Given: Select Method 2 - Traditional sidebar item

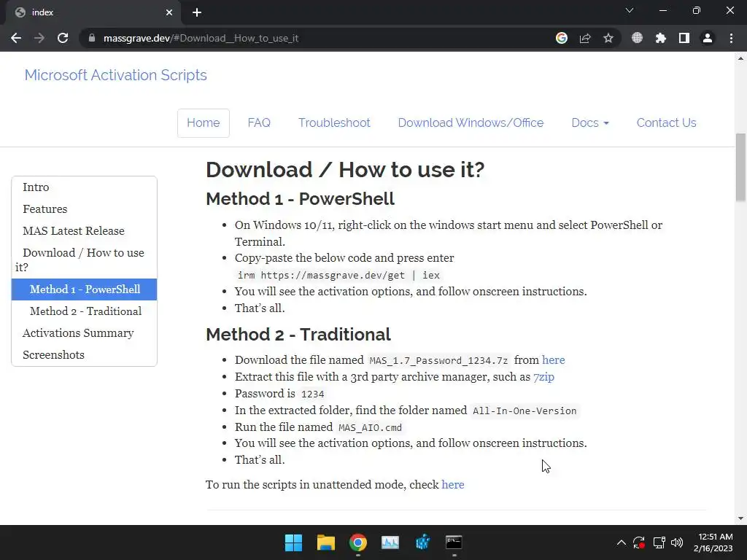Looking at the screenshot, I should click(x=84, y=311).
